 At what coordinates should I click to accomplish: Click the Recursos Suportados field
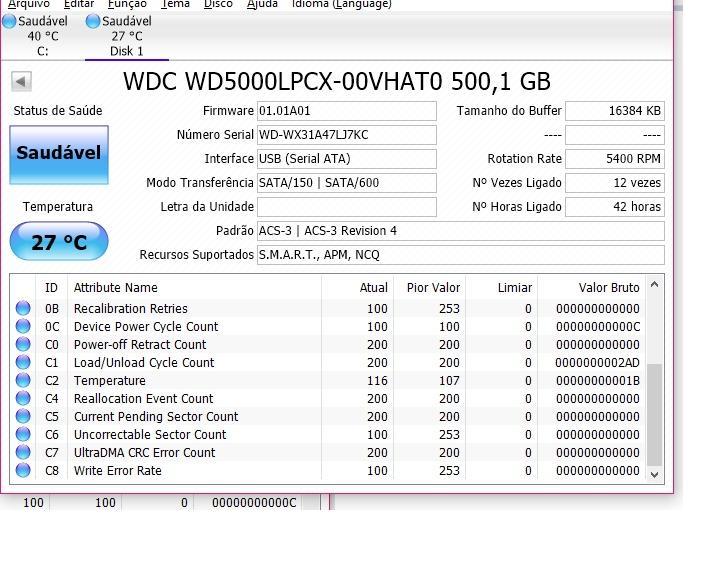(461, 255)
